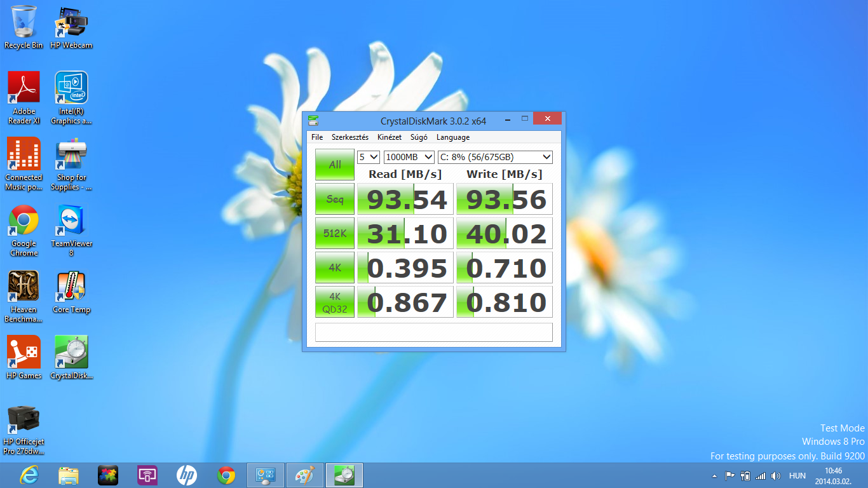Select the Intel(R) Graphics desktop shortcut
The height and width of the screenshot is (488, 868).
tap(71, 89)
